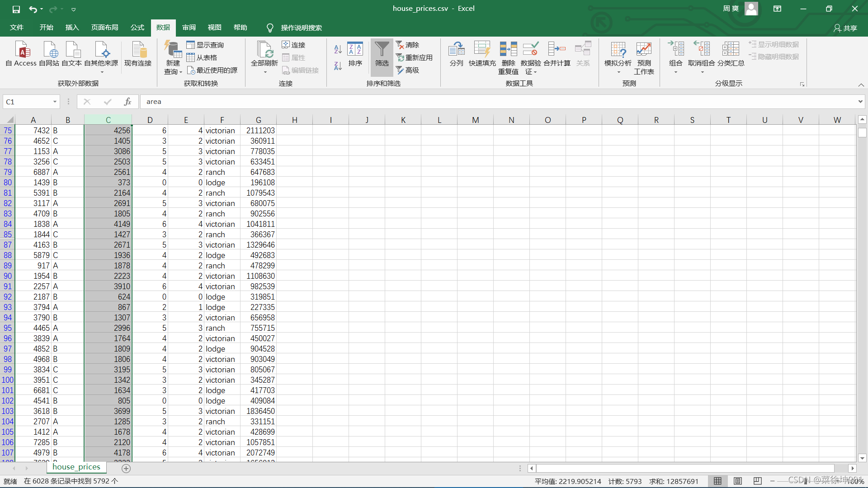Switch to Page Break Preview view
The image size is (868, 488).
[x=758, y=481]
